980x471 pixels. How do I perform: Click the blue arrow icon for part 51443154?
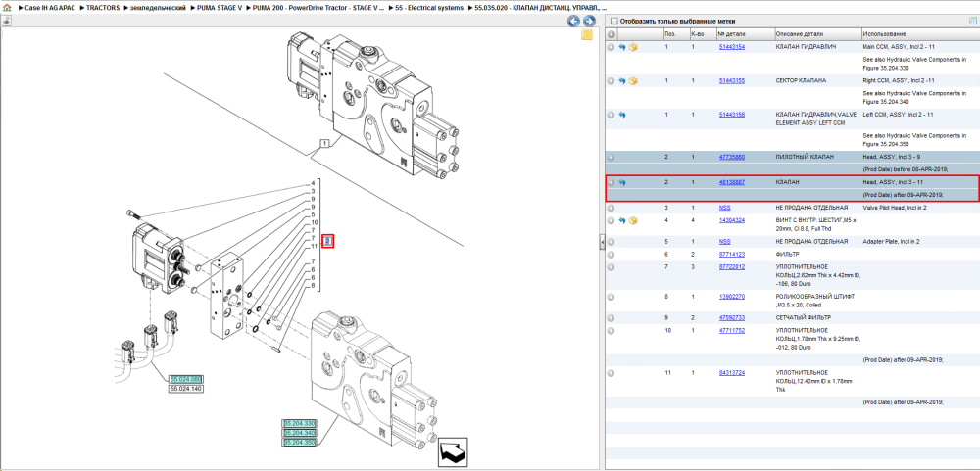[x=622, y=47]
